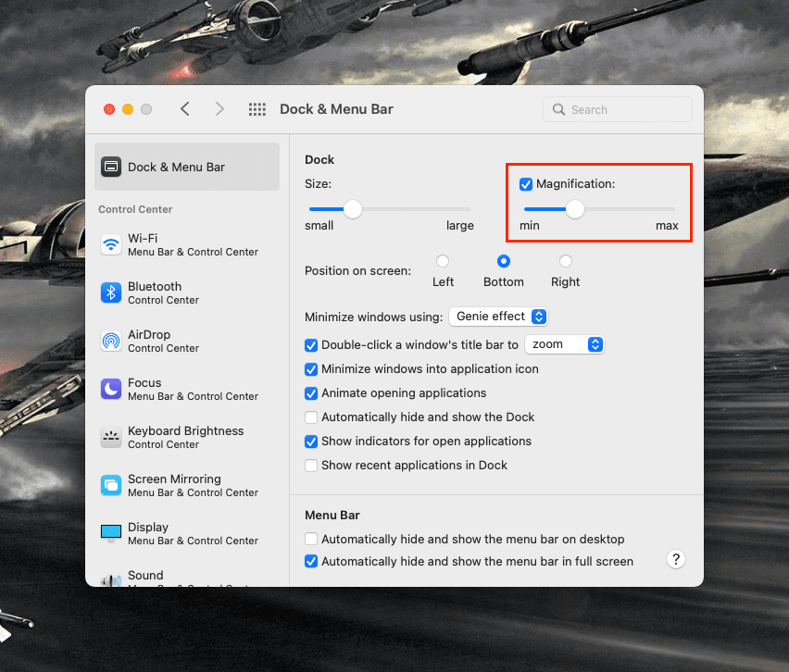This screenshot has height=672, width=789.
Task: Uncheck auto-hide menu bar in full screen
Action: tap(311, 561)
